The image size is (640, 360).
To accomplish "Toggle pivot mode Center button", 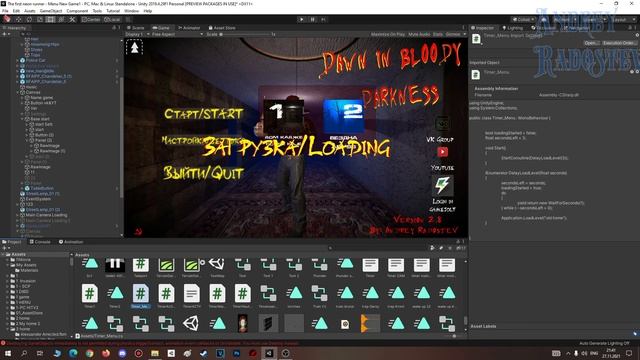I will pos(91,19).
